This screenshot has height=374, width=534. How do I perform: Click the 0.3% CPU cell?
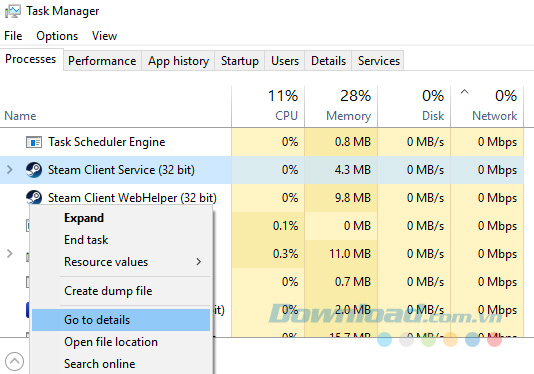(268, 254)
